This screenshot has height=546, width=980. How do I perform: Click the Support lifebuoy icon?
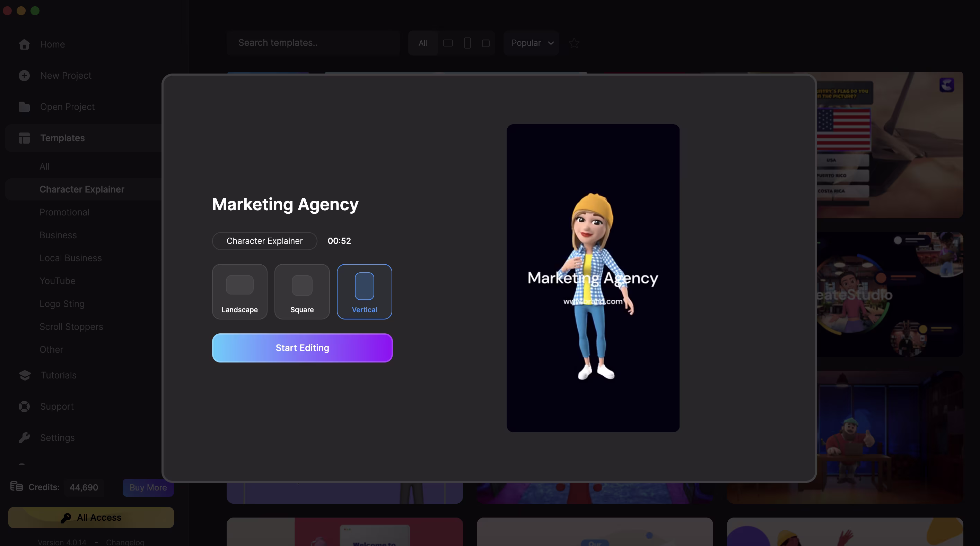tap(24, 407)
